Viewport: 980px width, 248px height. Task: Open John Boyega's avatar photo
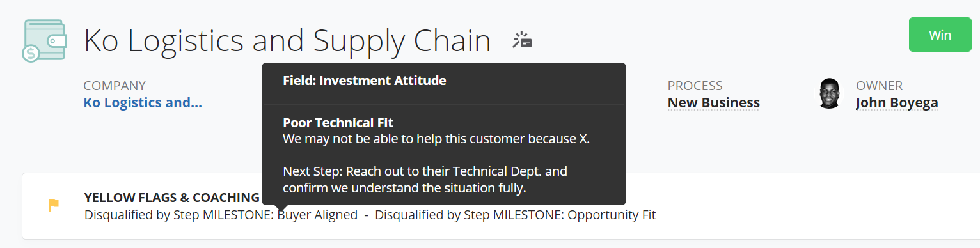(830, 93)
